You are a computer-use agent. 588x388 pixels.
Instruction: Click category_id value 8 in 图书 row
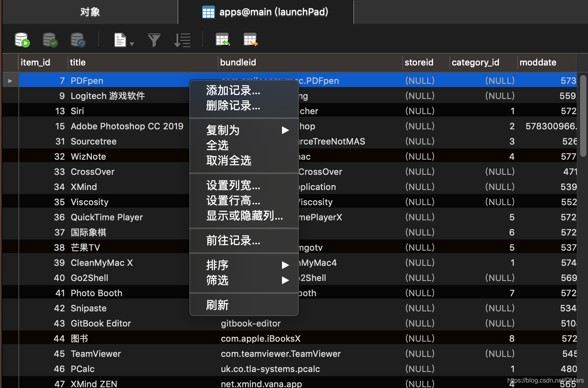tap(512, 339)
